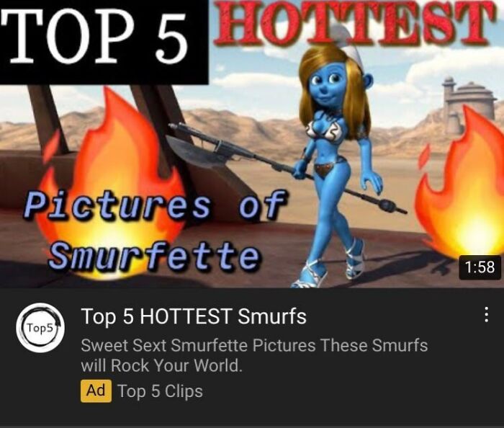The height and width of the screenshot is (428, 504).
Task: Click the black TOP 5 banner
Action: coord(104,42)
